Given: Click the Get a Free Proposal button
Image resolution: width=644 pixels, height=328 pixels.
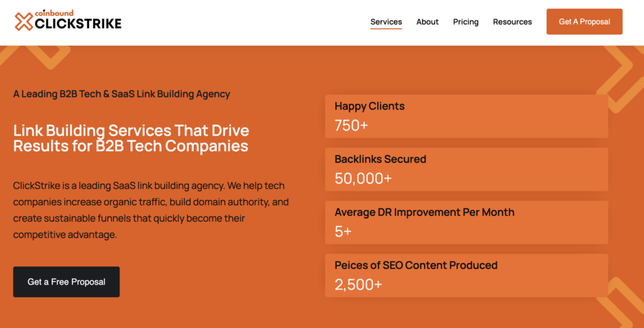Looking at the screenshot, I should [67, 281].
